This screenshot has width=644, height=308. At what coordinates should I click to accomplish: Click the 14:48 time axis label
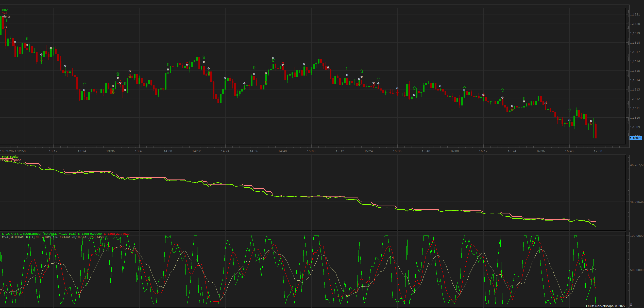[283, 151]
